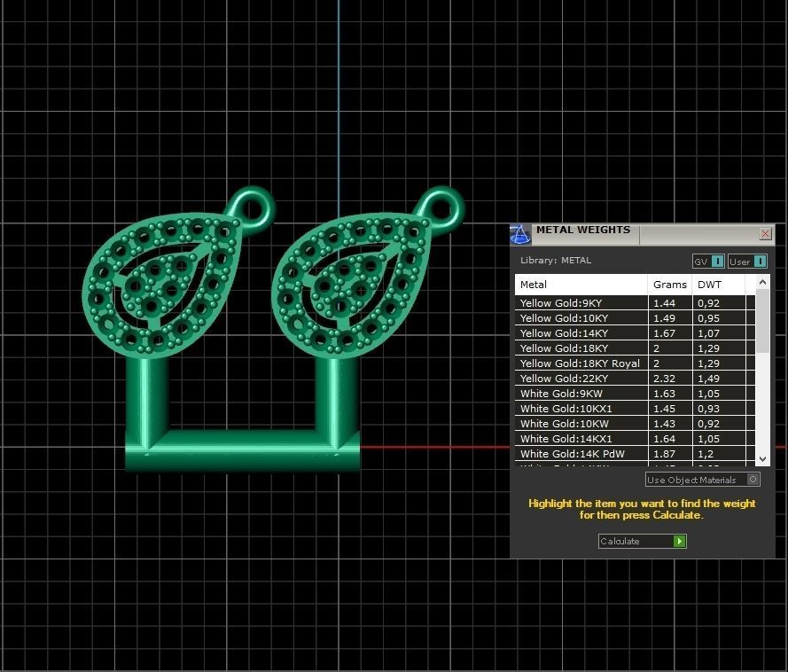Sort by the Metal column header
This screenshot has height=672, width=788.
[581, 285]
